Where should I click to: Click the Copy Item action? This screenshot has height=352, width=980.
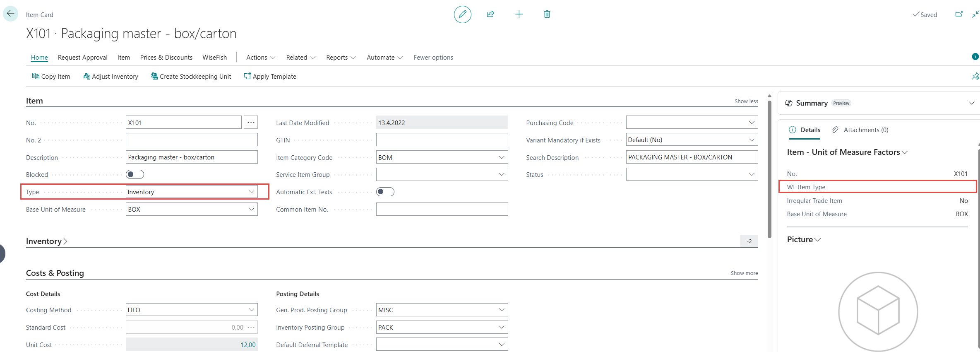click(51, 77)
